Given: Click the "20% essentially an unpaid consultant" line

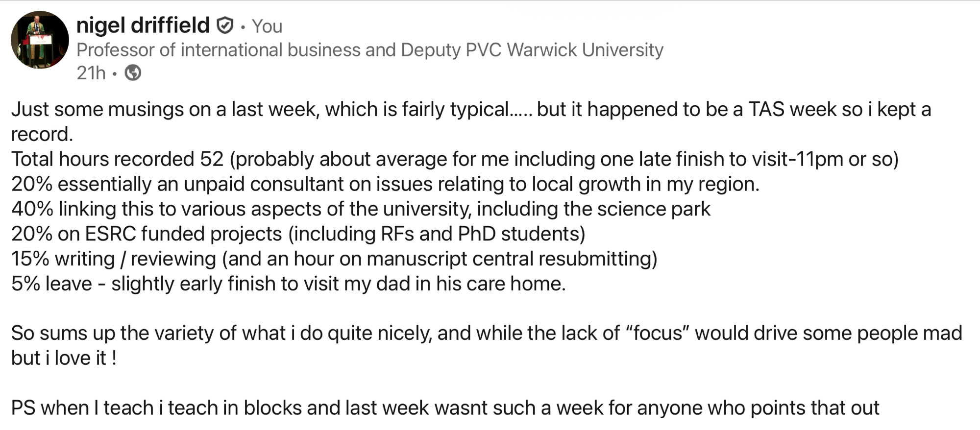Looking at the screenshot, I should (385, 184).
